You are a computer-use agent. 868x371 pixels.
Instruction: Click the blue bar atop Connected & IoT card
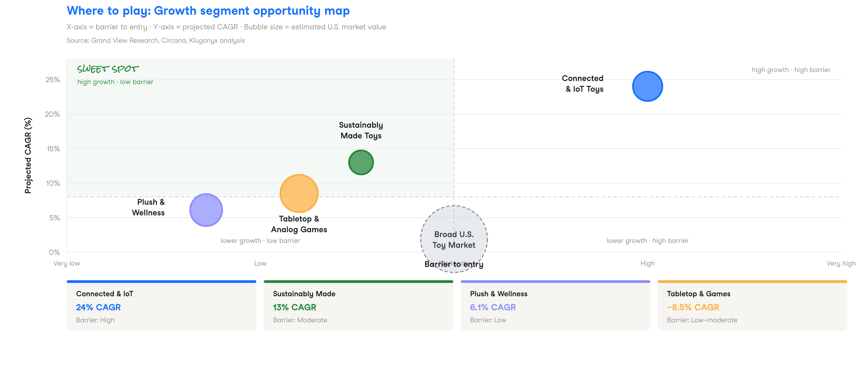tap(161, 282)
